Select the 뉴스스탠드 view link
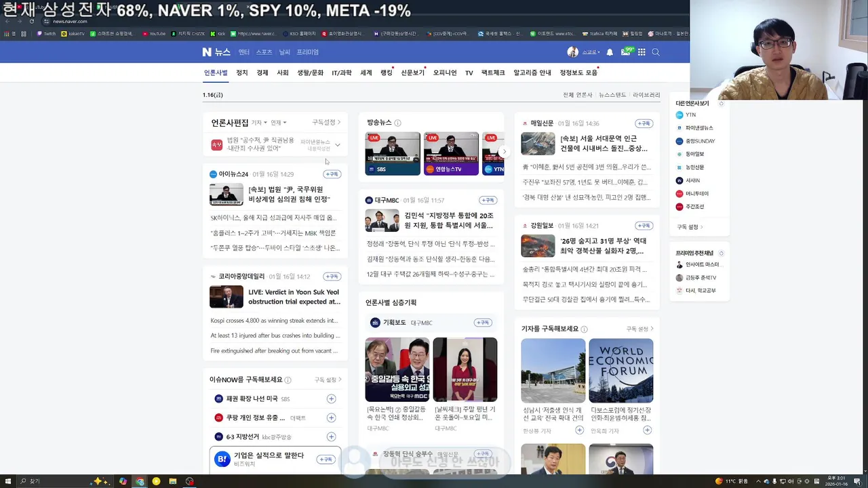Image resolution: width=868 pixels, height=488 pixels. pyautogui.click(x=612, y=95)
